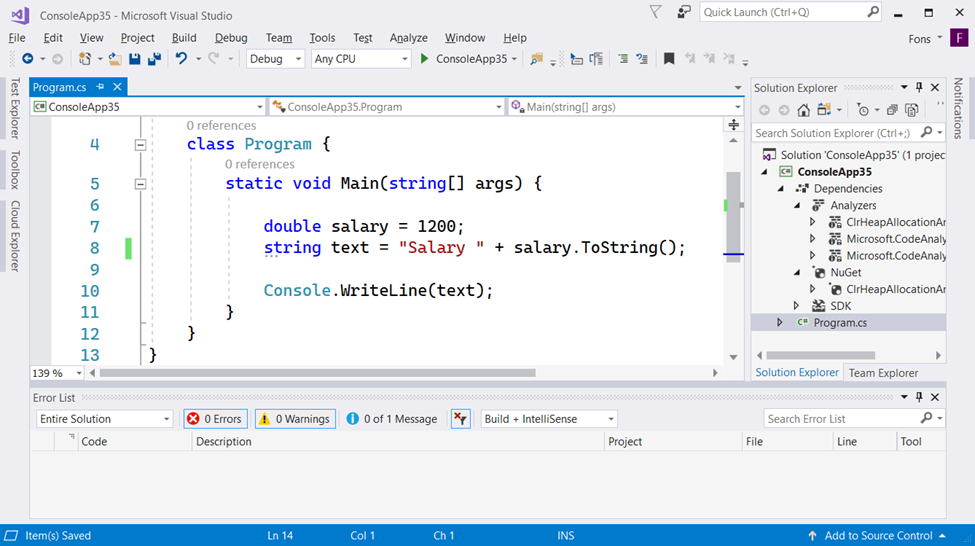Collapse the class Program code block
Viewport: 975px width, 546px height.
(x=141, y=145)
